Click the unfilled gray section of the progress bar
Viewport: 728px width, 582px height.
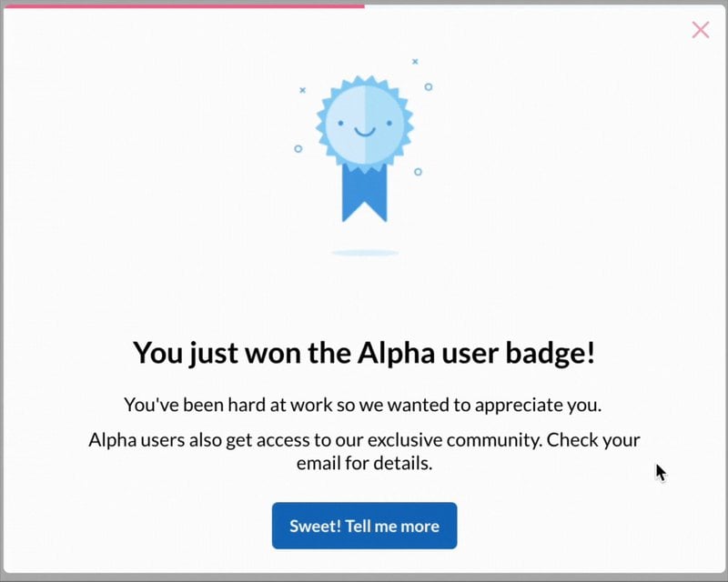(546, 4)
